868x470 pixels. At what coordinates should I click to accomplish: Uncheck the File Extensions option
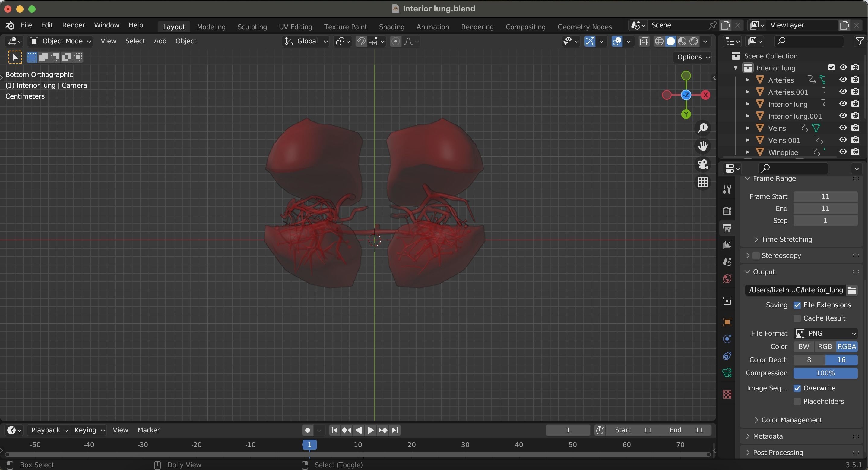coord(797,305)
